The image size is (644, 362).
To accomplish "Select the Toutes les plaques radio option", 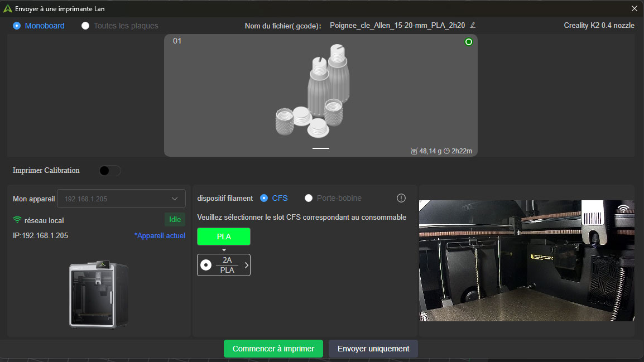I will point(85,26).
